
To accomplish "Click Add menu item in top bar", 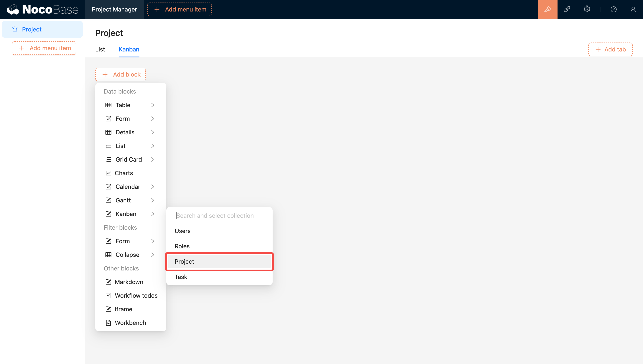I will pyautogui.click(x=179, y=10).
